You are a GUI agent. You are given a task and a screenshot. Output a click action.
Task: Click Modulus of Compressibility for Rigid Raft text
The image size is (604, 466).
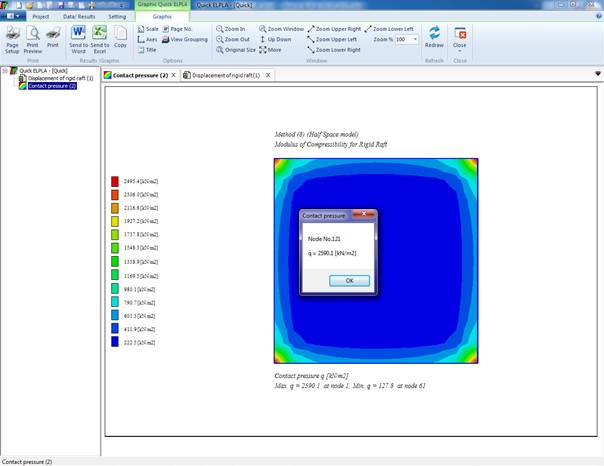click(x=331, y=144)
